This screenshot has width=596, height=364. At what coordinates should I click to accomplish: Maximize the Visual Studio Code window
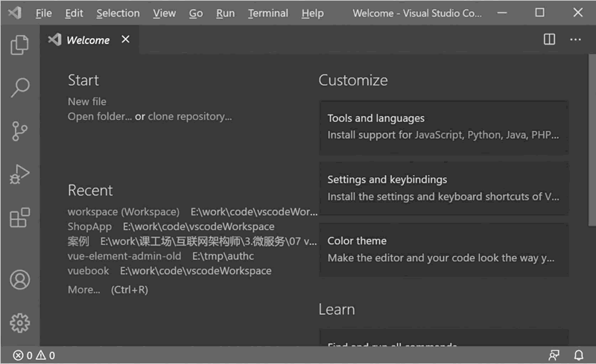pos(539,13)
